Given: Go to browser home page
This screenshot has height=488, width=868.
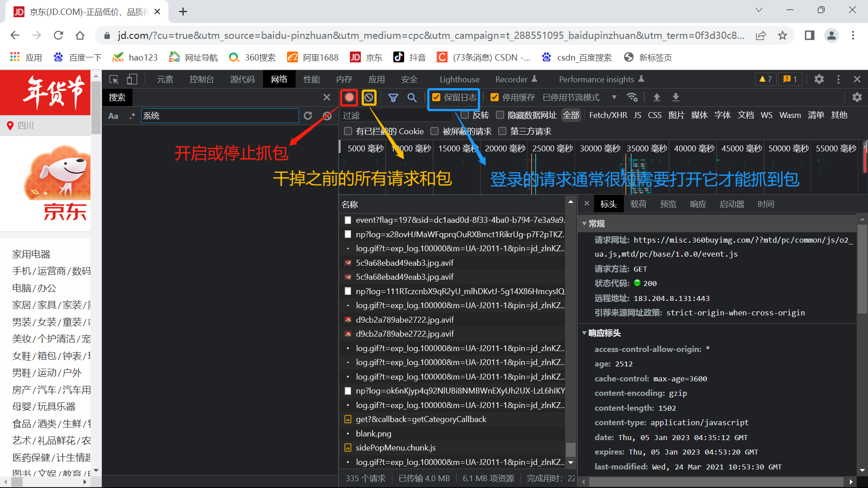Looking at the screenshot, I should (x=80, y=35).
